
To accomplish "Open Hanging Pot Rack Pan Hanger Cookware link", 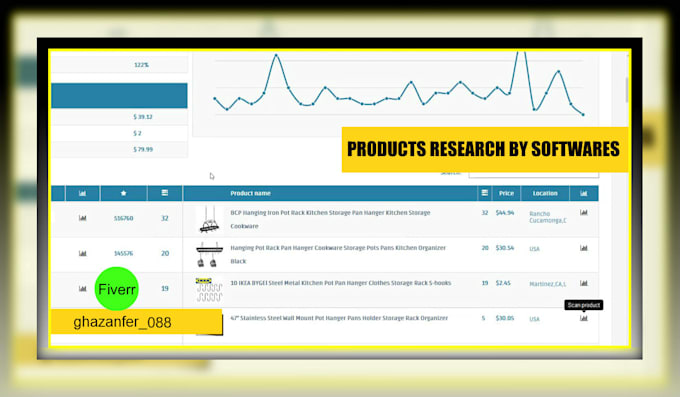I will (338, 254).
